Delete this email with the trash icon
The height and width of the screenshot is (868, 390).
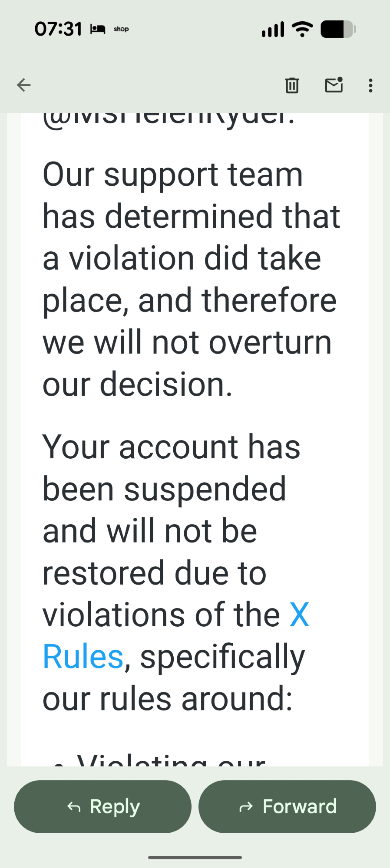click(x=292, y=85)
